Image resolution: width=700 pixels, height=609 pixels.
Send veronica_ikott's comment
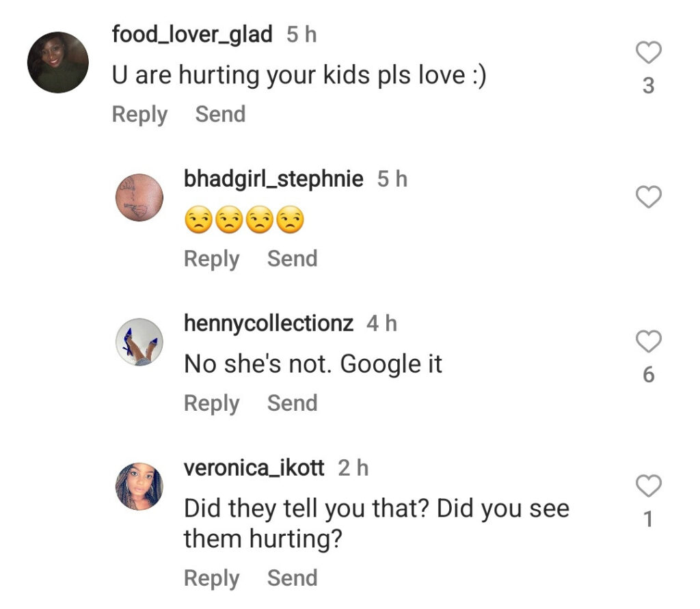pos(292,578)
